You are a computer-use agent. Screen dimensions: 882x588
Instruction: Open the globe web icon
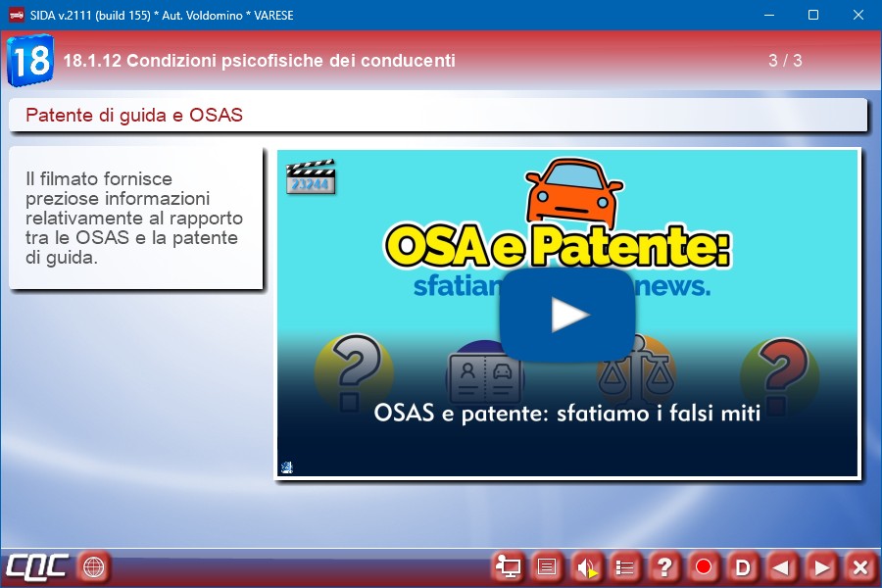point(93,566)
